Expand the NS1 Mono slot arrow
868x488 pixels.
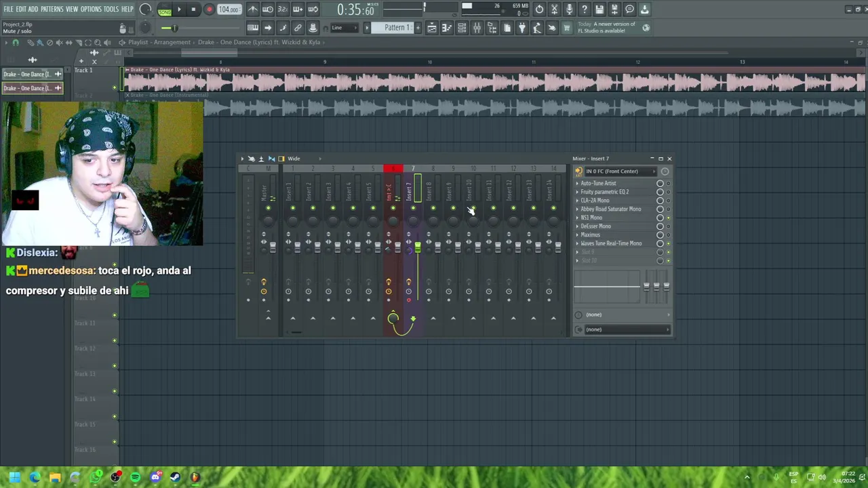tap(578, 218)
